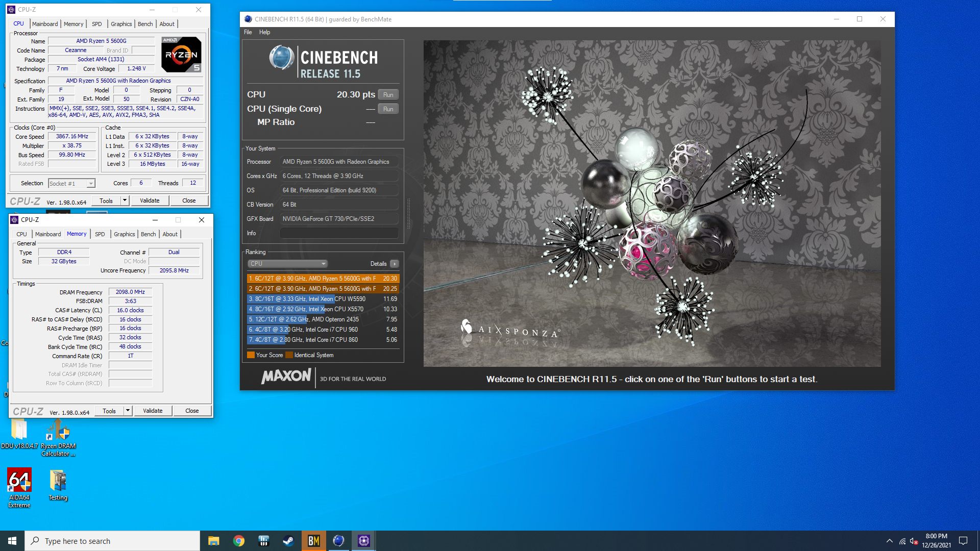Click Close button in lower CPU-Z window

pyautogui.click(x=192, y=411)
